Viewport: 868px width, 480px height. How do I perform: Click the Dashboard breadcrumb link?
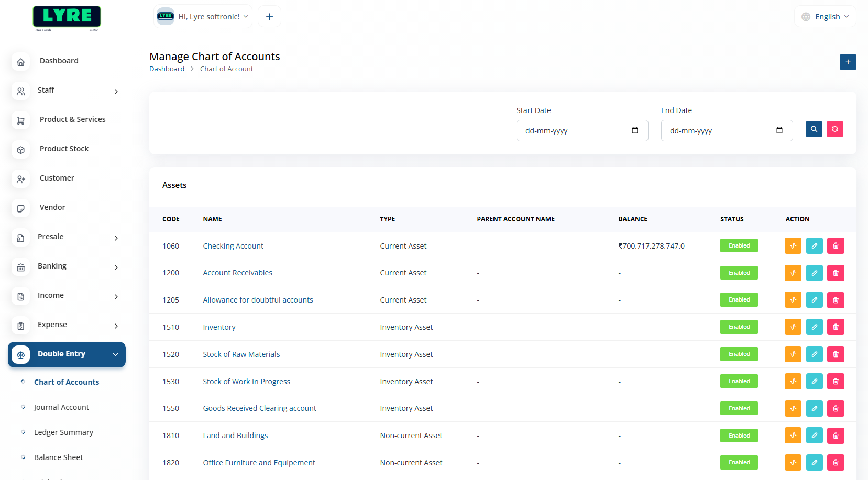pyautogui.click(x=167, y=69)
